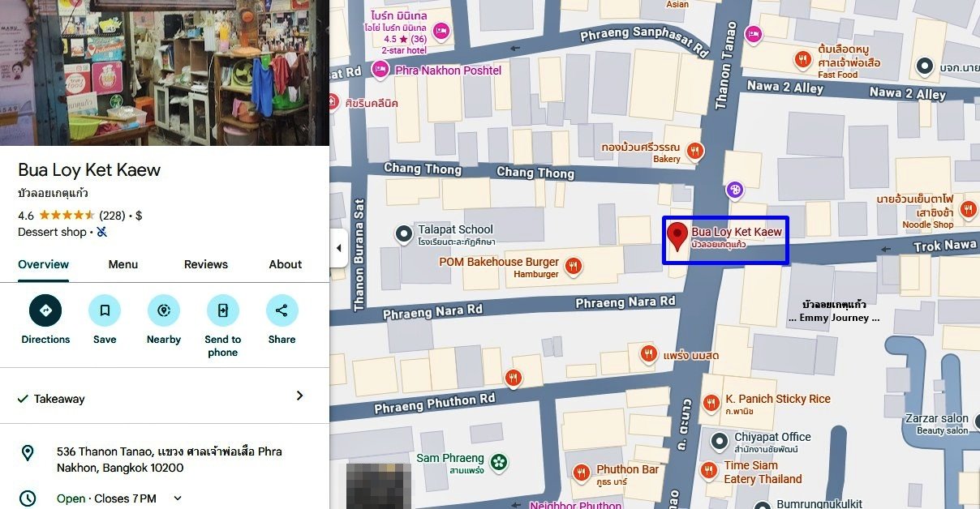980x509 pixels.
Task: Click the red Bua Loy Ket Kaew pin
Action: [x=677, y=237]
